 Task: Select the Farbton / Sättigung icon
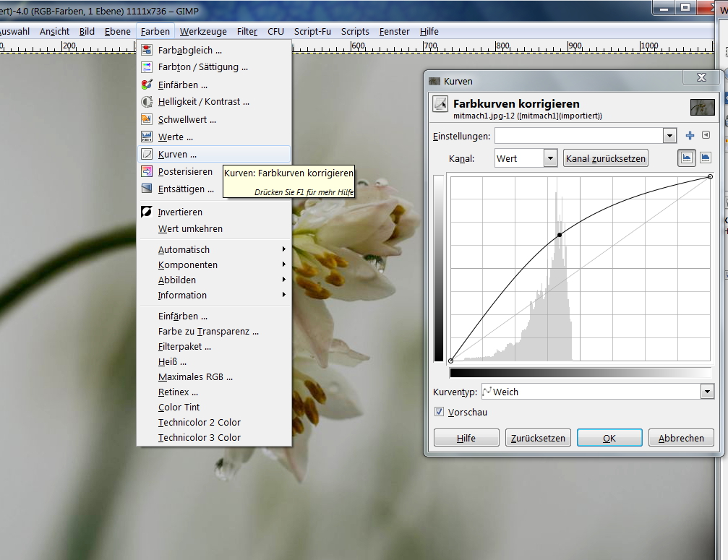point(147,67)
